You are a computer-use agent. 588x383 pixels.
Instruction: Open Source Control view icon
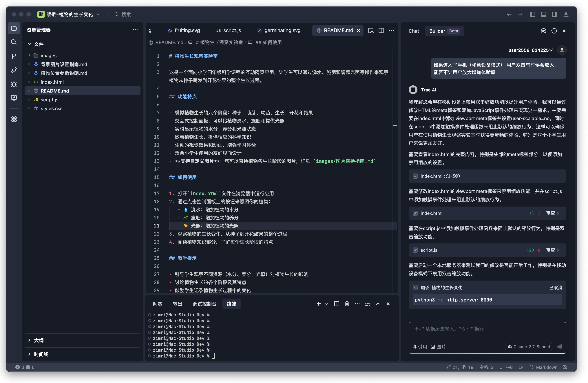[14, 56]
